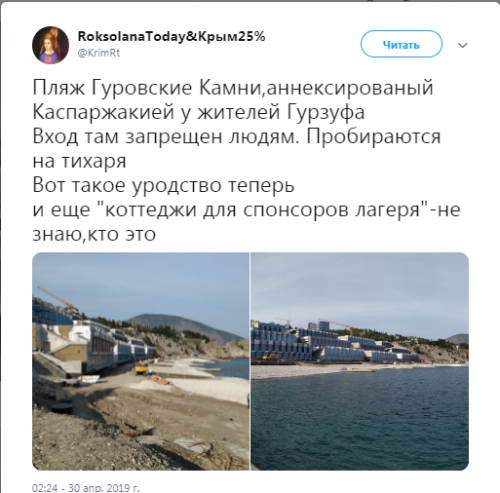Click the text Вот такое уродство теперь
Viewport: 500px width, 493px height.
(x=163, y=185)
